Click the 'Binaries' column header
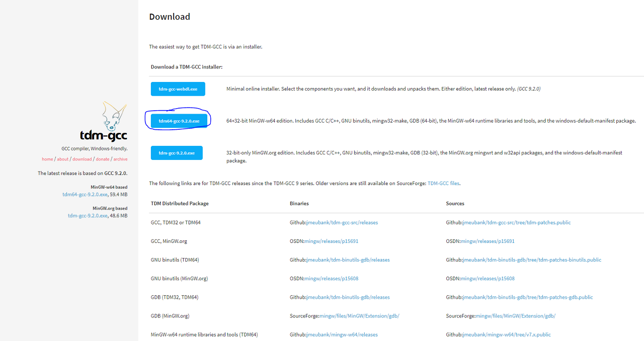 coord(299,204)
